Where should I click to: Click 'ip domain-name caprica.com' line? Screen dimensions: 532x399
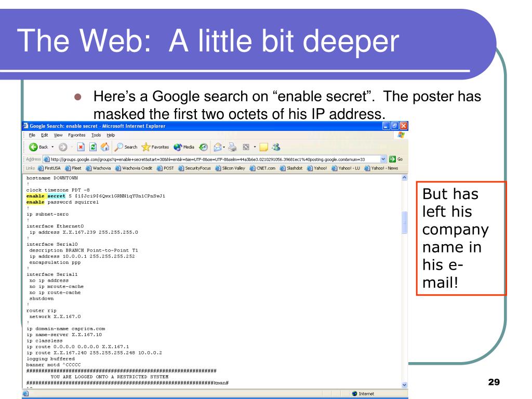coord(66,329)
